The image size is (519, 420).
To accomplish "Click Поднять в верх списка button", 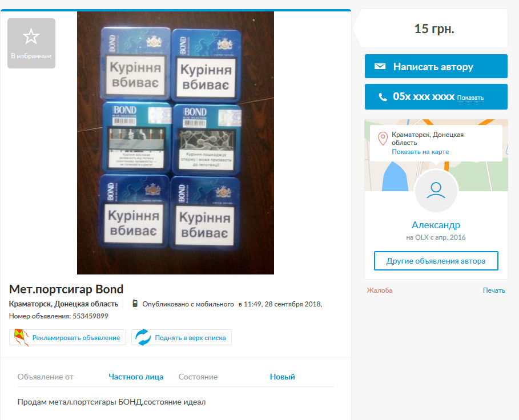I will tap(182, 337).
